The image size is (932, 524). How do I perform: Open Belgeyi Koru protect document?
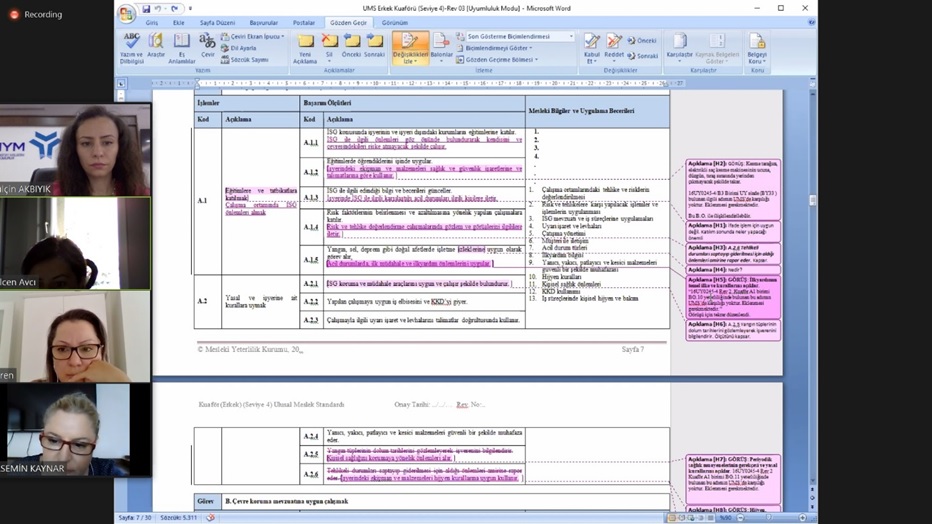click(x=757, y=48)
